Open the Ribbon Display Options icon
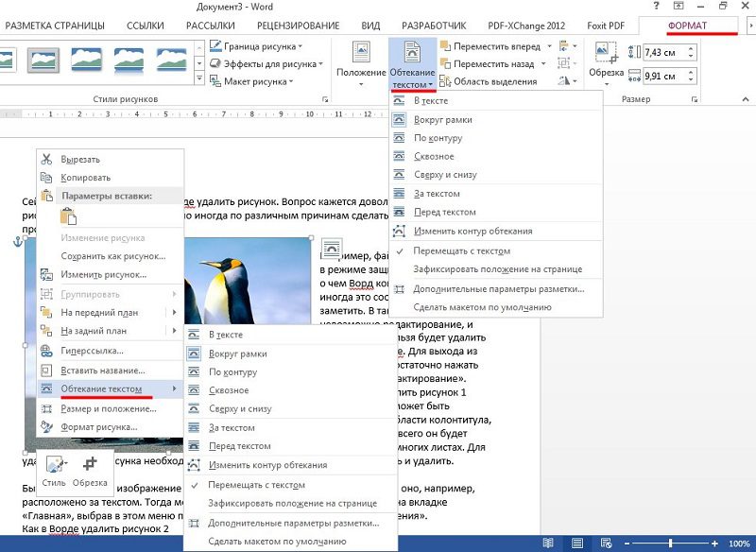 coord(679,7)
